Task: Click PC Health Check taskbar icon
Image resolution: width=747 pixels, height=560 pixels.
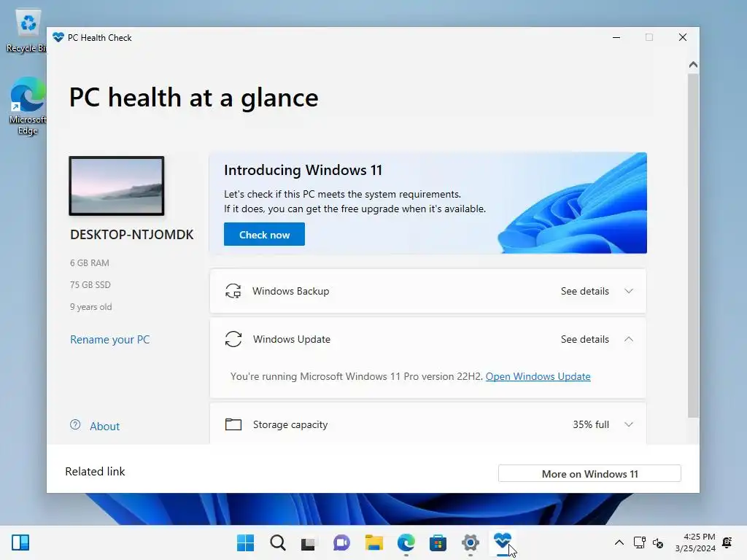Action: tap(502, 542)
